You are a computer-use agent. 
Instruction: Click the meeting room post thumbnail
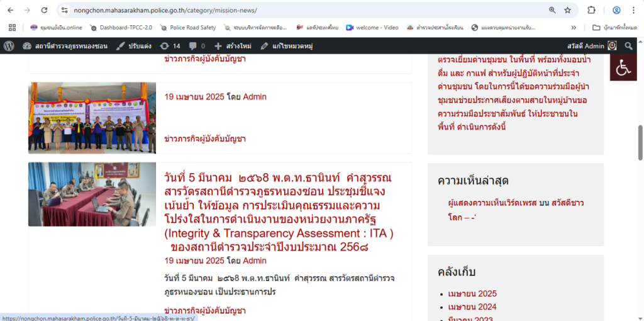[x=92, y=194]
